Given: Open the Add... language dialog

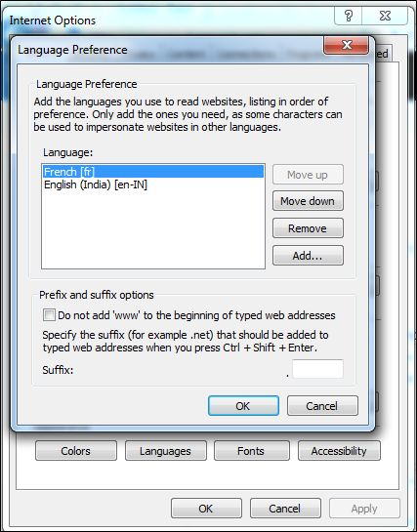Looking at the screenshot, I should coord(308,255).
